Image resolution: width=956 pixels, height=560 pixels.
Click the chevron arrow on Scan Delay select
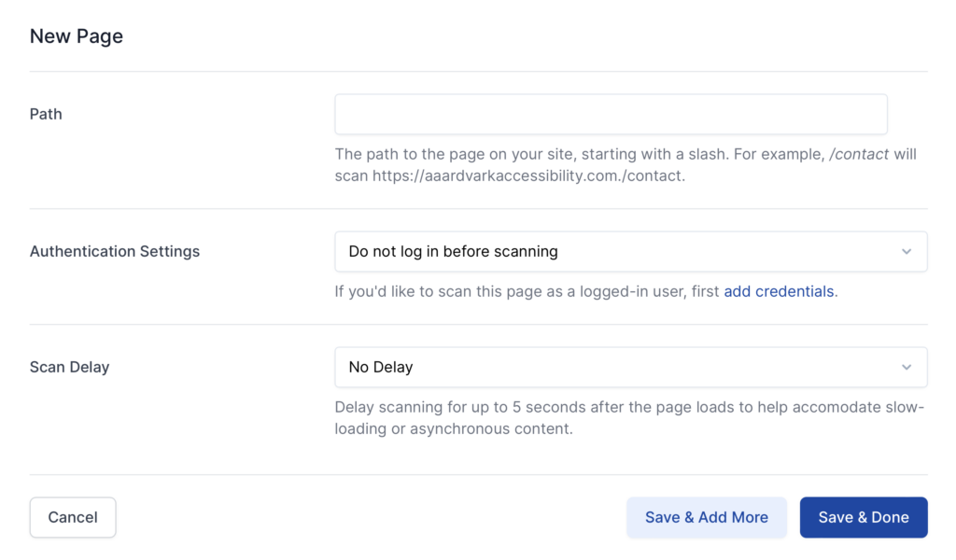pos(906,368)
